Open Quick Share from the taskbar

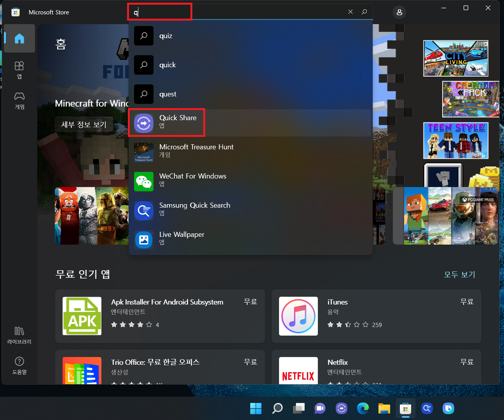tap(341, 408)
